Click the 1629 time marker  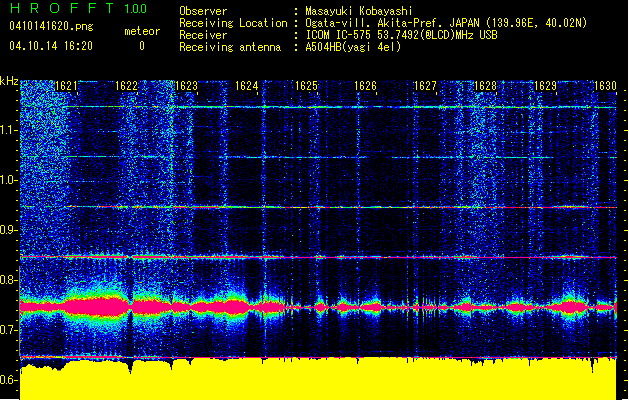(x=545, y=86)
